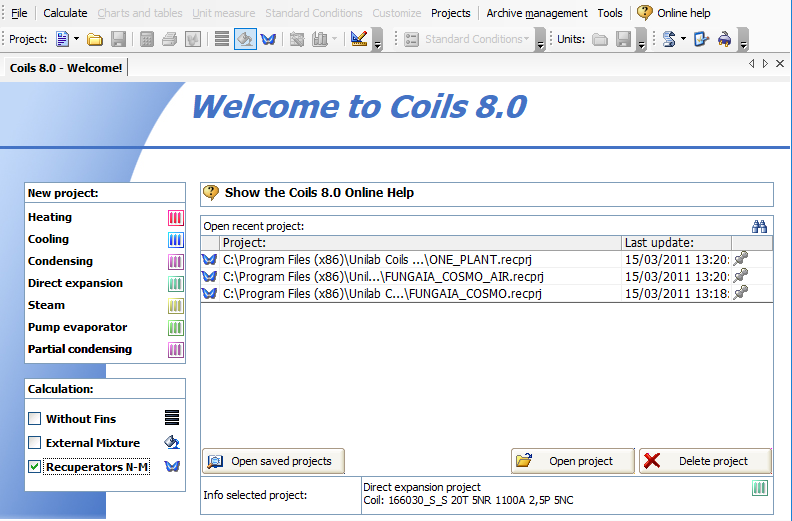Click the binoculars search icon
This screenshot has height=521, width=792.
click(x=759, y=226)
